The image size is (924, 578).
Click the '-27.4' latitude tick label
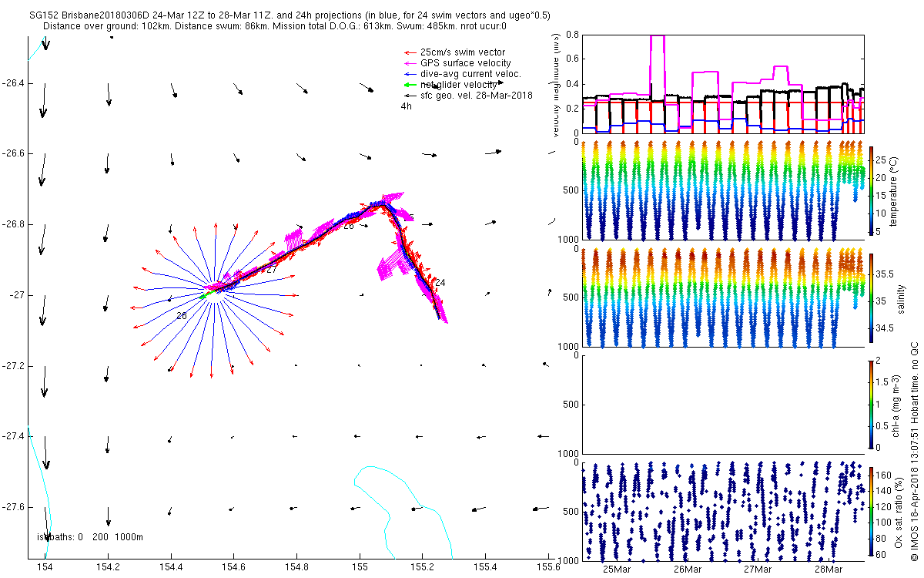pyautogui.click(x=14, y=437)
